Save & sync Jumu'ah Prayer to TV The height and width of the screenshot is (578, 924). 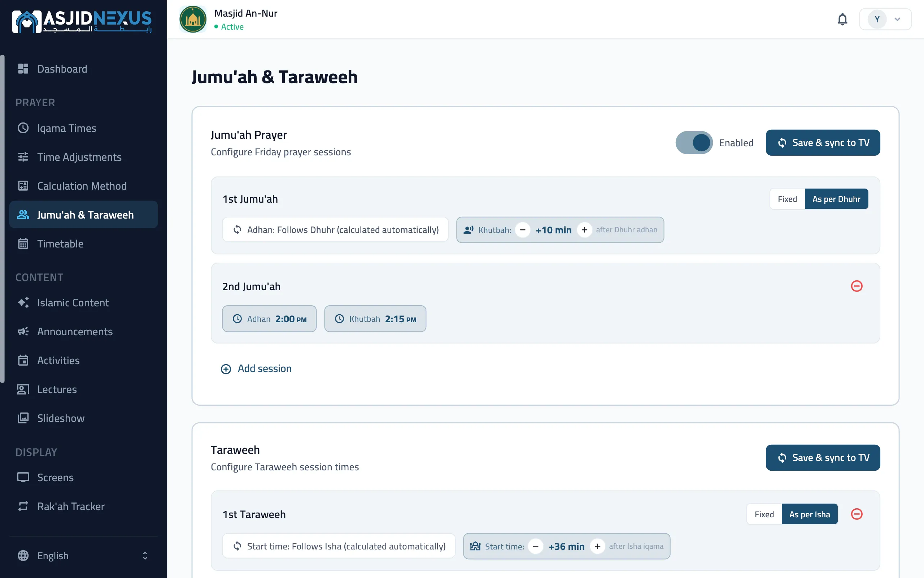tap(823, 143)
